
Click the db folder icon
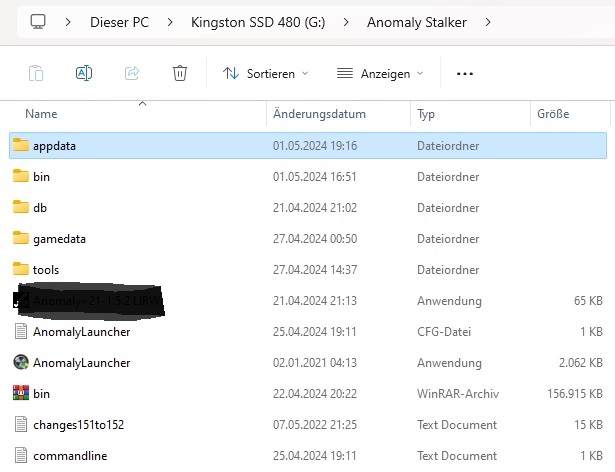pos(21,207)
